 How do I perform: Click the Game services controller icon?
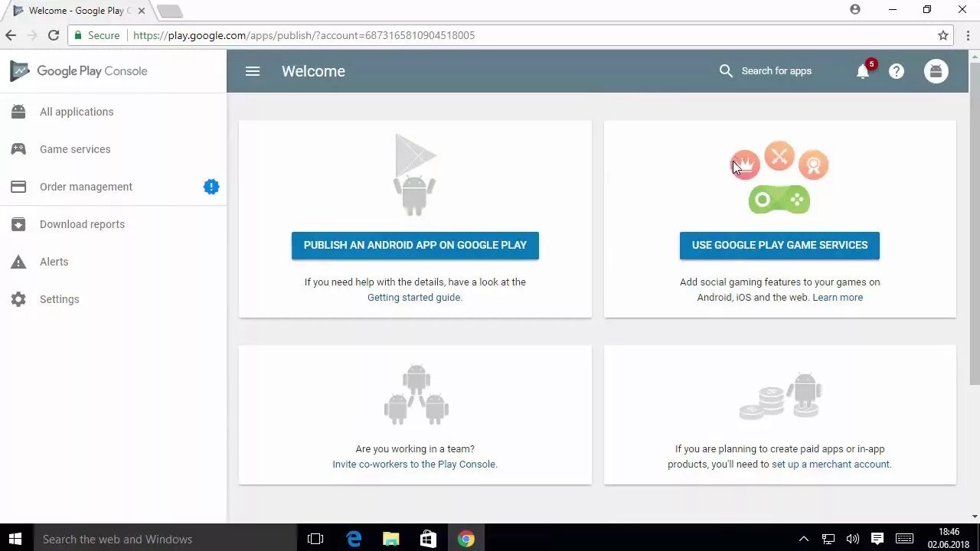click(18, 149)
